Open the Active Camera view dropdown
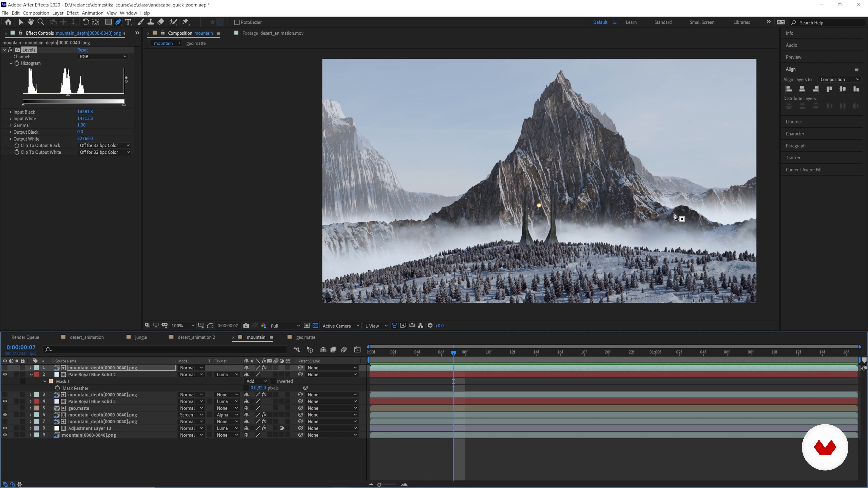Viewport: 868px width, 488px height. click(341, 326)
